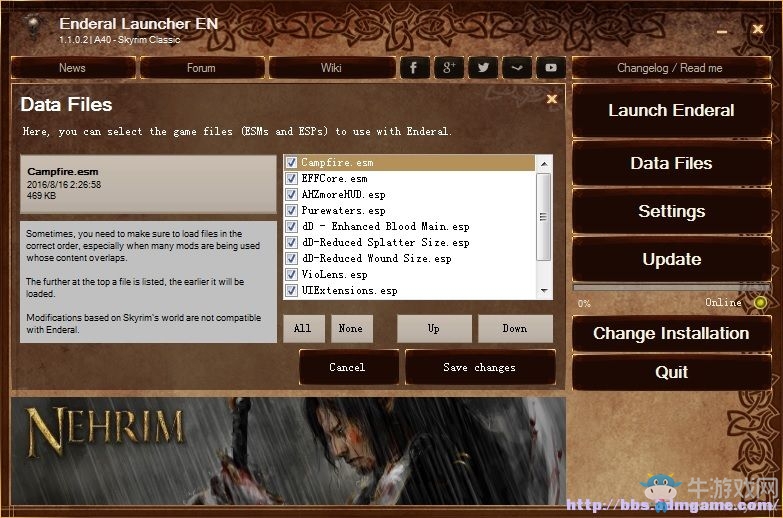Click the file list scroll up arrow
This screenshot has height=518, width=783.
tap(544, 163)
